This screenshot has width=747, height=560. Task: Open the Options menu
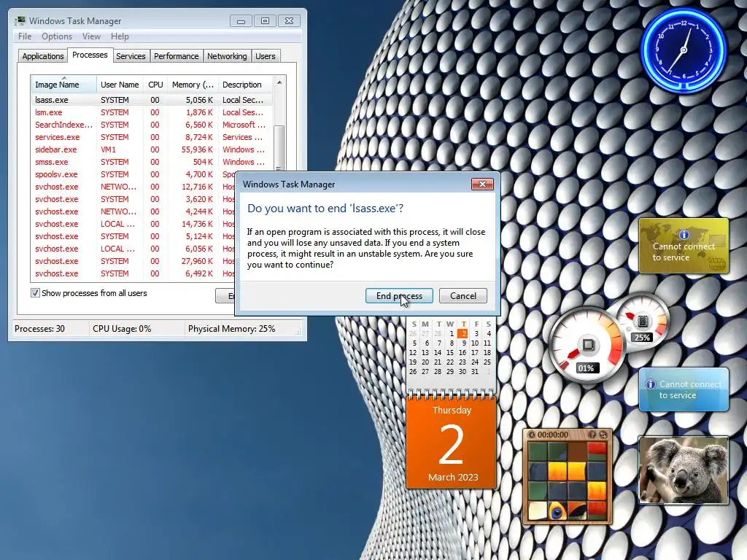(57, 36)
